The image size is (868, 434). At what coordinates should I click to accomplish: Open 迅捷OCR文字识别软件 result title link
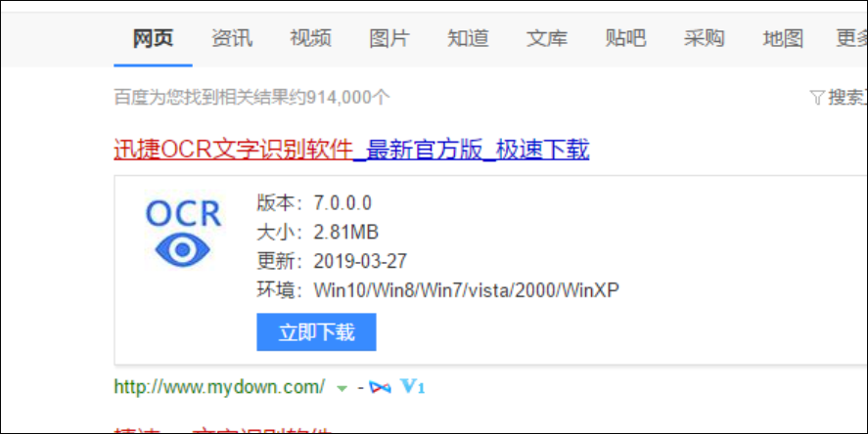pyautogui.click(x=351, y=150)
